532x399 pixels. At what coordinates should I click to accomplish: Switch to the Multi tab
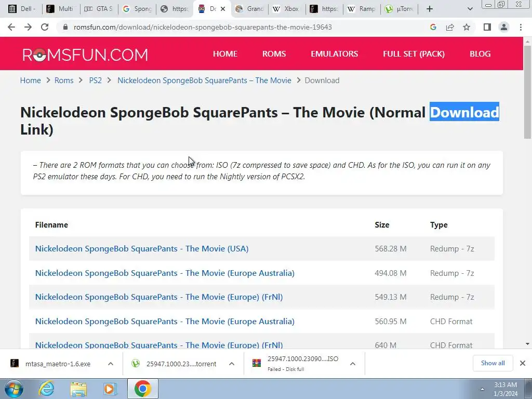click(x=61, y=9)
